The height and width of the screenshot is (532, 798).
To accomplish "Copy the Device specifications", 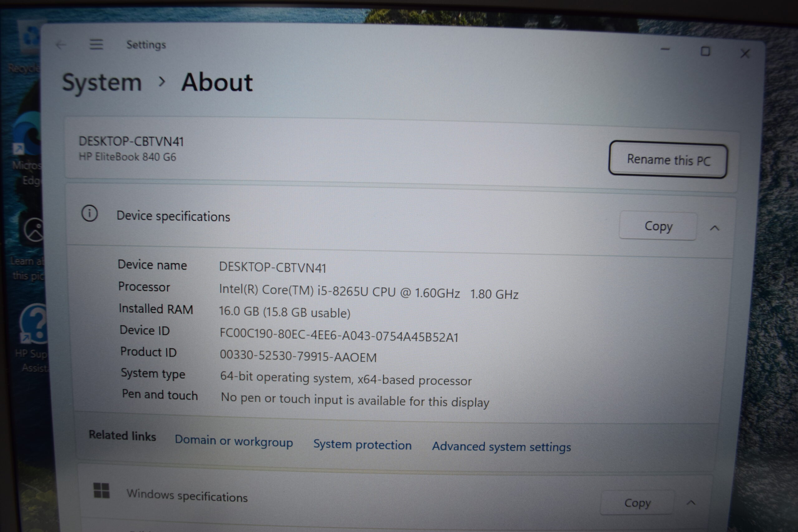I will [x=658, y=226].
